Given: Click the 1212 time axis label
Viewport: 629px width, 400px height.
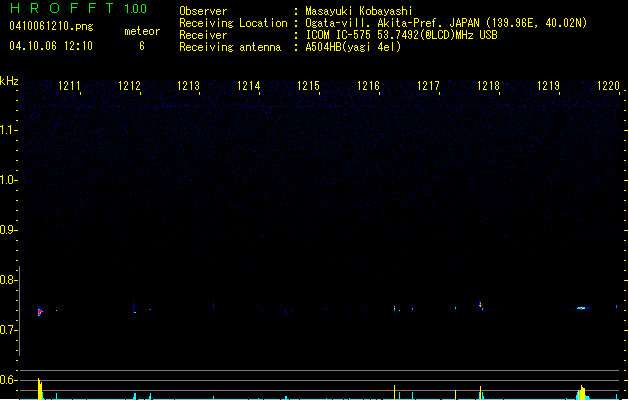Looking at the screenshot, I should [129, 86].
